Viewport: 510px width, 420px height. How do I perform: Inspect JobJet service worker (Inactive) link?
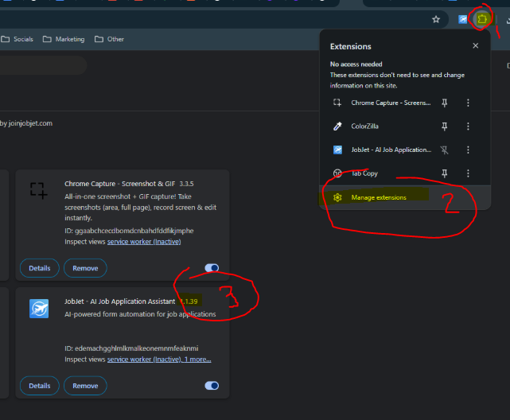pyautogui.click(x=144, y=360)
